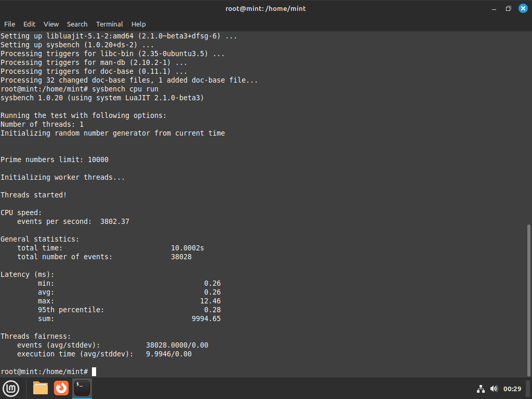Click the events per second value 3802.37

[x=115, y=221]
